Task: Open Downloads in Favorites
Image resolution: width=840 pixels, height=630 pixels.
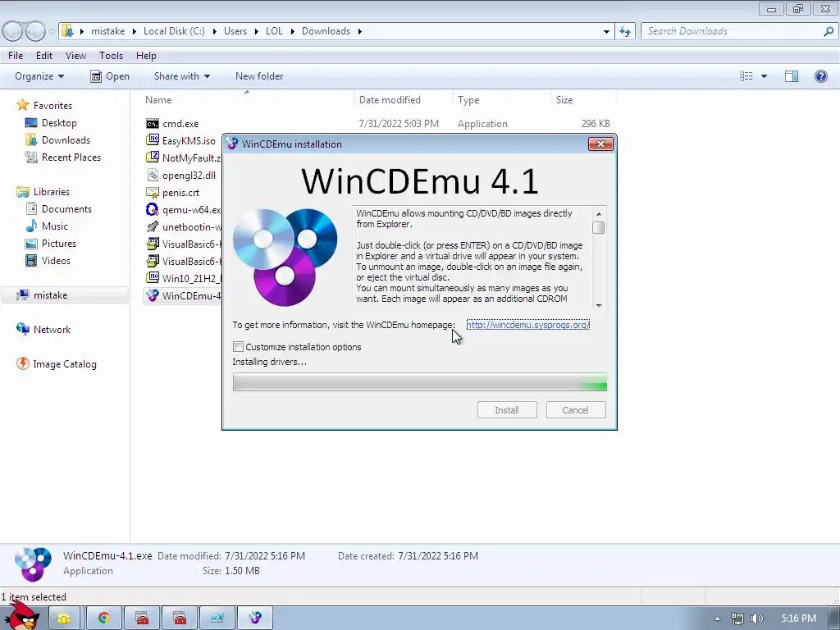Action: (x=66, y=139)
